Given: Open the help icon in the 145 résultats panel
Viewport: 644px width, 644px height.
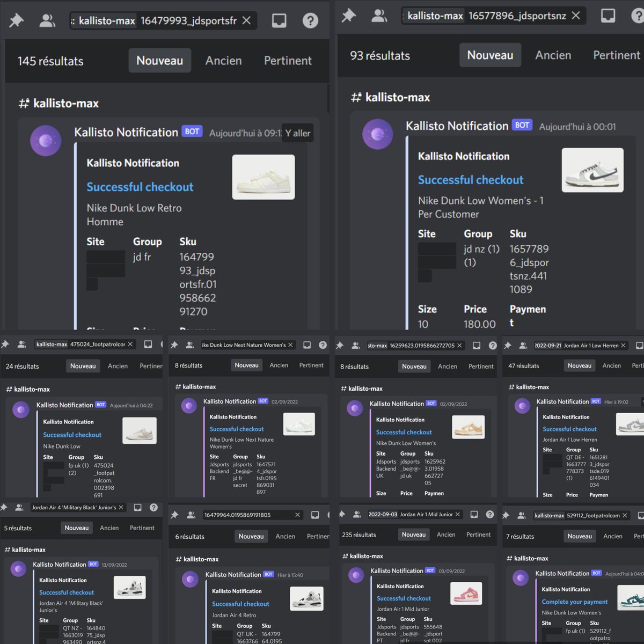Looking at the screenshot, I should coord(310,21).
